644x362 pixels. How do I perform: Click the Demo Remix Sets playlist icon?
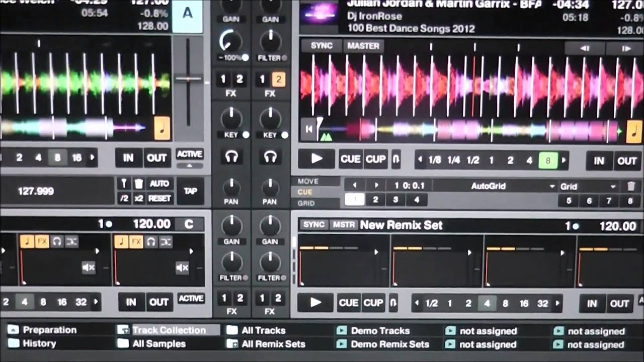342,344
